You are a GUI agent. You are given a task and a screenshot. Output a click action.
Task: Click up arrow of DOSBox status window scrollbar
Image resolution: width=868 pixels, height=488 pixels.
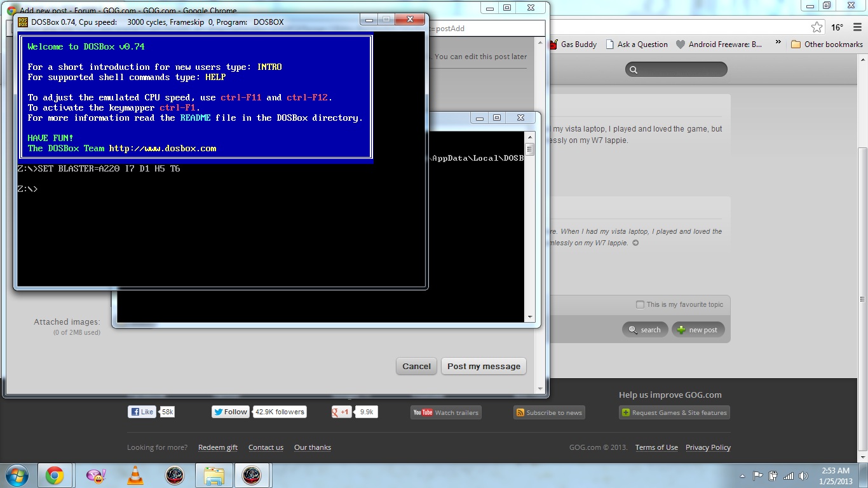click(x=530, y=137)
